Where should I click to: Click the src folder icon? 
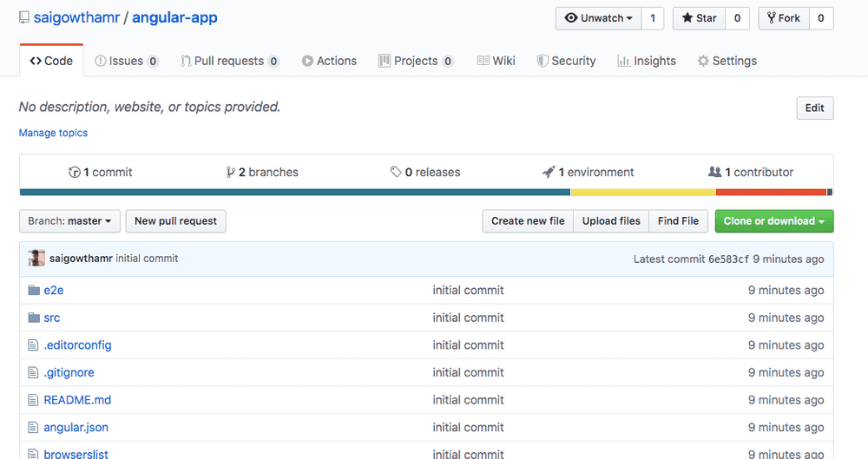coord(34,318)
